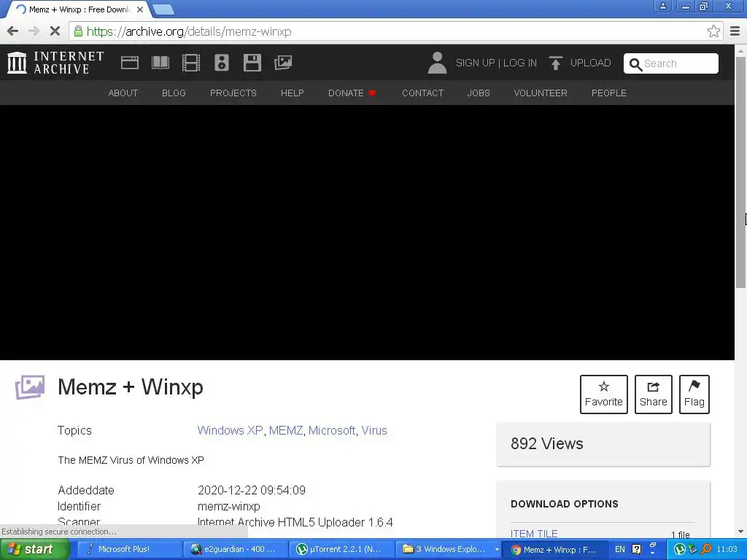Close the Memz + Winxp tab
Viewport: 747px width, 560px height.
(x=140, y=9)
